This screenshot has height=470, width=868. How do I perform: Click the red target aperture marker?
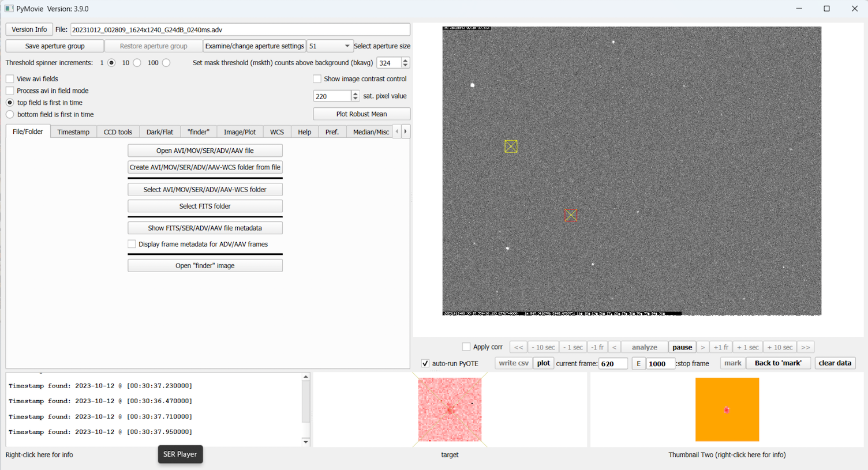570,215
